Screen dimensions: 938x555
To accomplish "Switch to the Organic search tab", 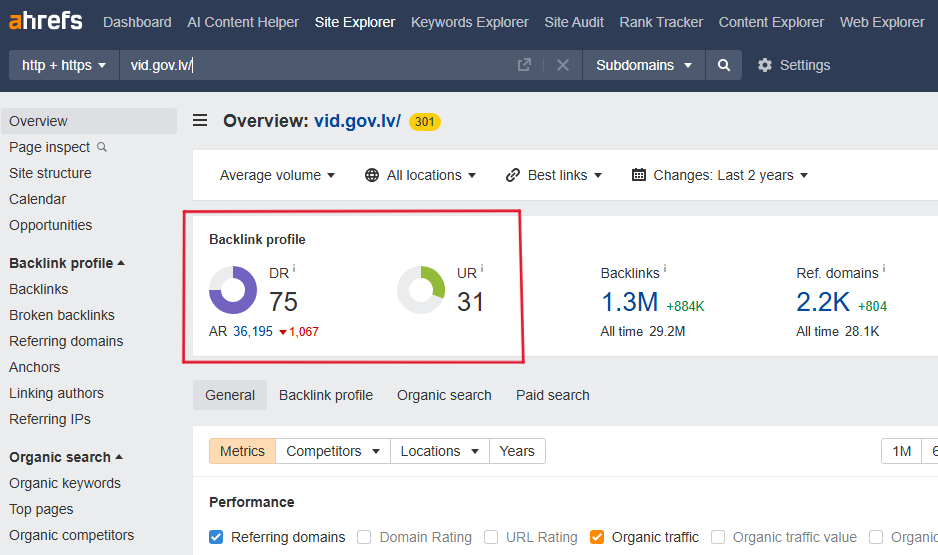I will (444, 395).
